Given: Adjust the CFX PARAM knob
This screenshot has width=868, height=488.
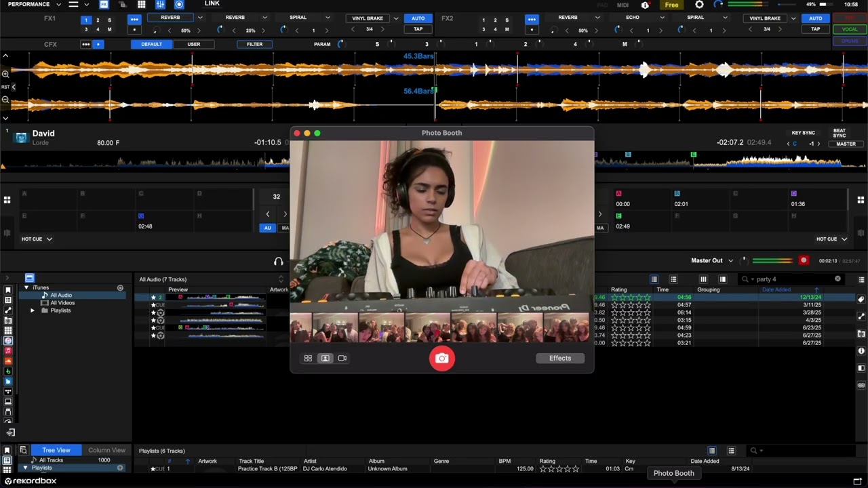Looking at the screenshot, I should [341, 44].
